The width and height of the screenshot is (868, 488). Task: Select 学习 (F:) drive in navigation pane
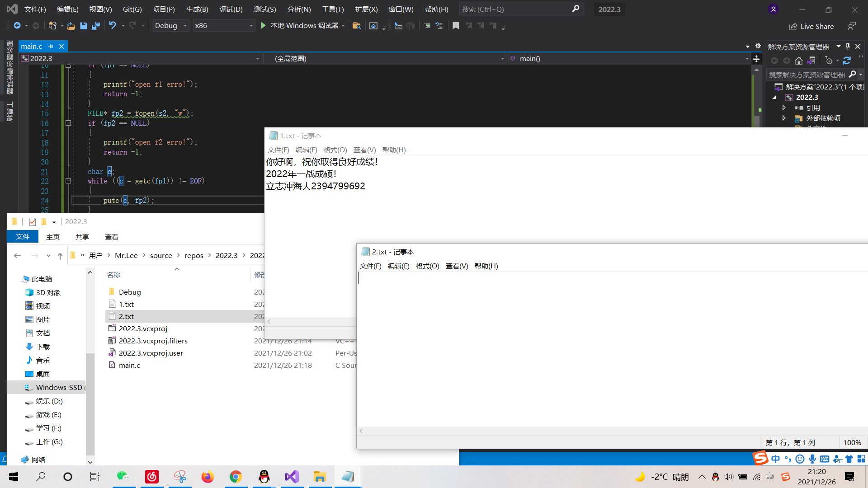49,428
